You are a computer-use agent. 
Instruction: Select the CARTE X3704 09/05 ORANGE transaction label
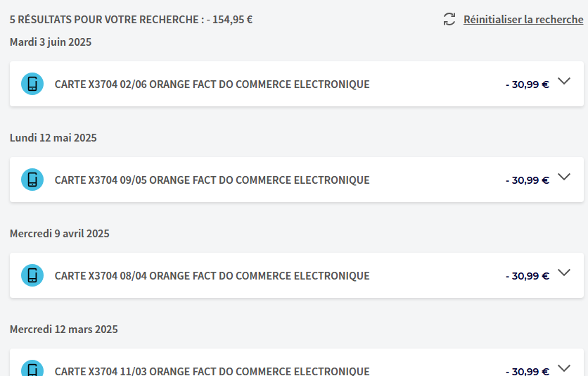[x=212, y=180]
